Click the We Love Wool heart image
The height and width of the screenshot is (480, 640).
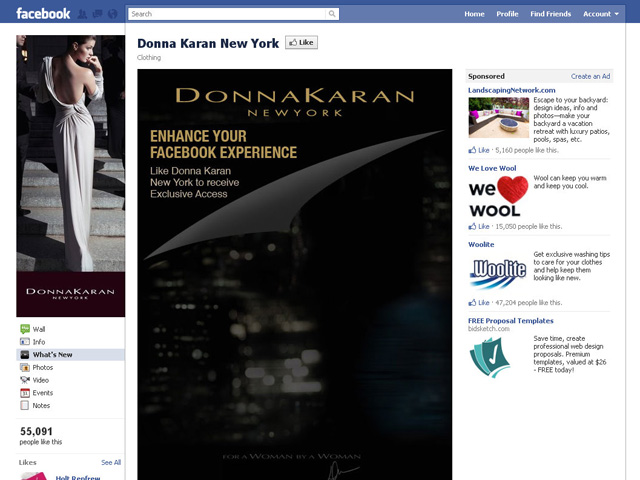tap(498, 197)
